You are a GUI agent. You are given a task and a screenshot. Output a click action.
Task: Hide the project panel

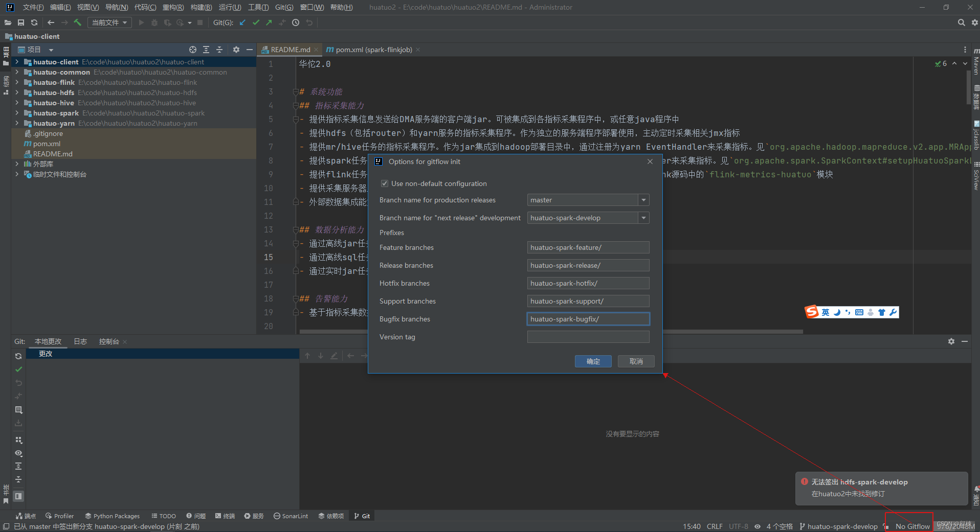250,50
